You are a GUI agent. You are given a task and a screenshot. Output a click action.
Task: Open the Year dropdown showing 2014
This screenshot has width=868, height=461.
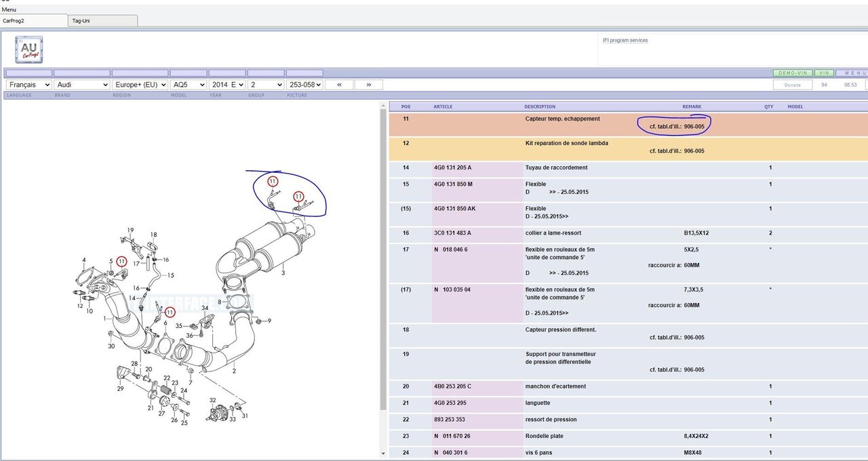click(226, 85)
